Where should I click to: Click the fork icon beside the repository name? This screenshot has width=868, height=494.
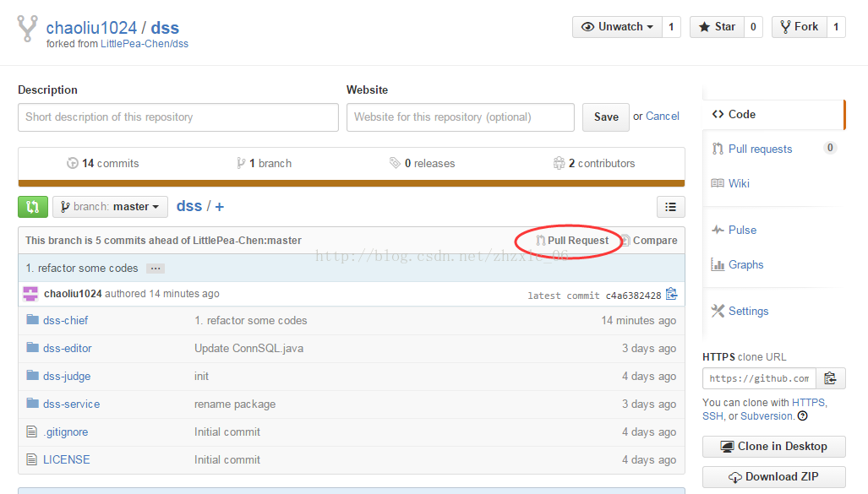tap(27, 29)
